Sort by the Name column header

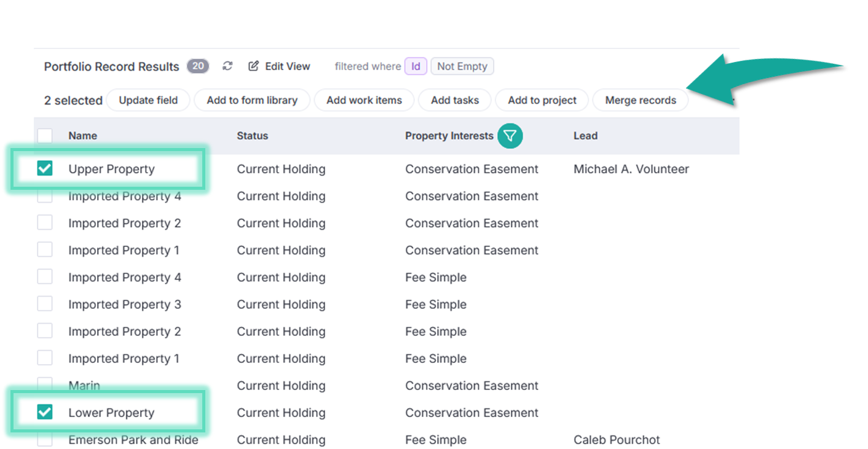point(83,136)
